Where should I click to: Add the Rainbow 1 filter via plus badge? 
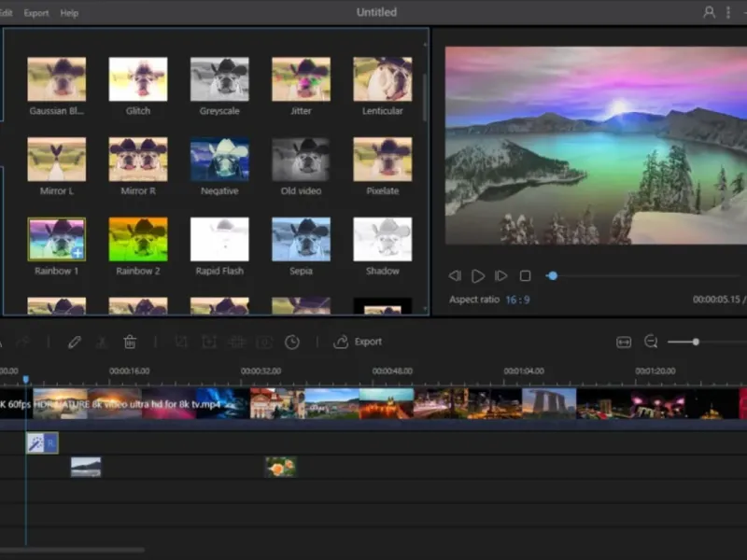[78, 253]
